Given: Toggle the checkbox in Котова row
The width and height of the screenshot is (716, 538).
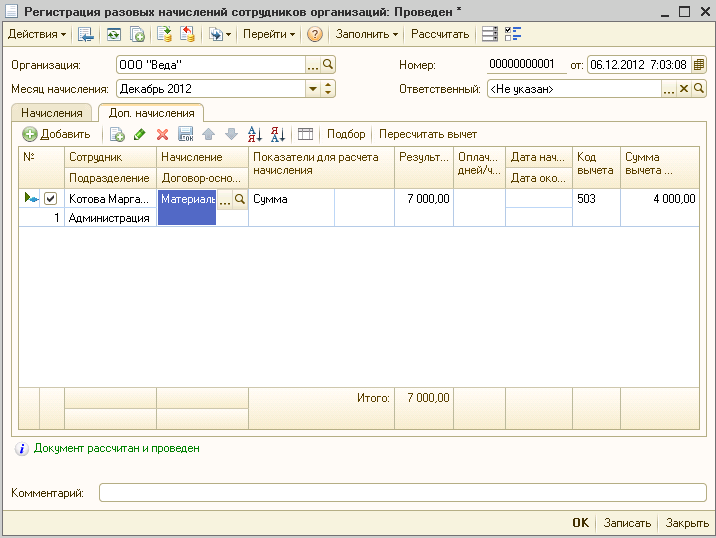Looking at the screenshot, I should 50,199.
